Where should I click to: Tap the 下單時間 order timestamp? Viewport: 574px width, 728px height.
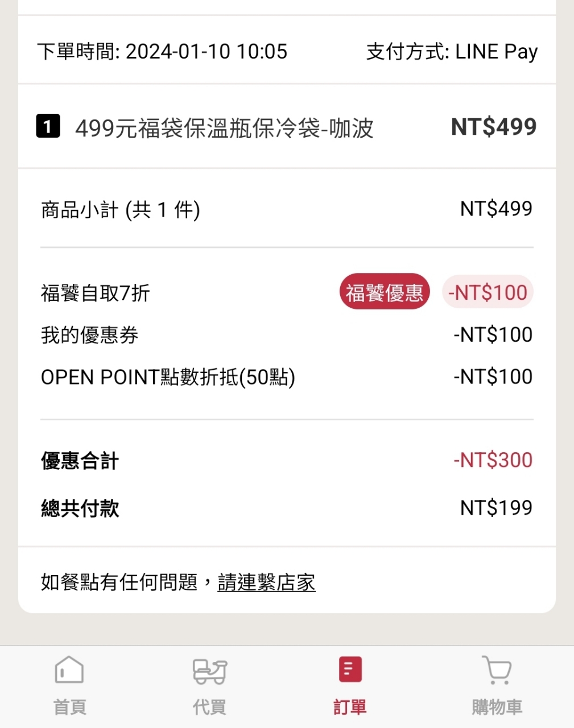(x=162, y=52)
